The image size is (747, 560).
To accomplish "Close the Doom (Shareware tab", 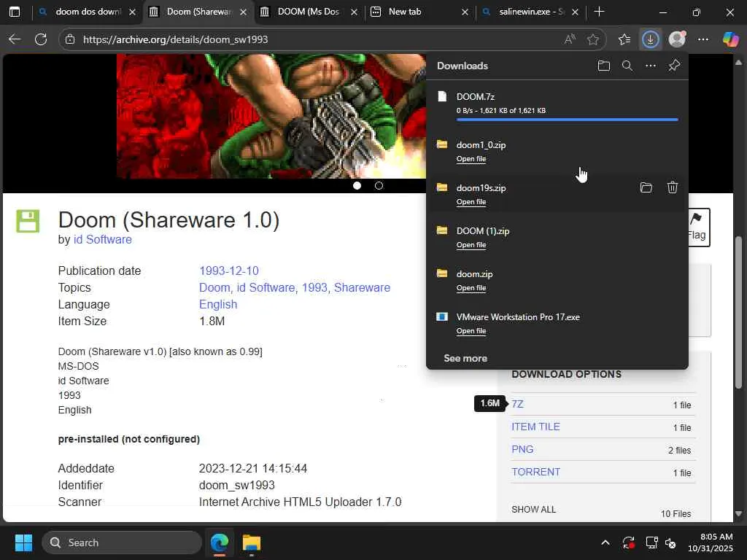I will 244,12.
